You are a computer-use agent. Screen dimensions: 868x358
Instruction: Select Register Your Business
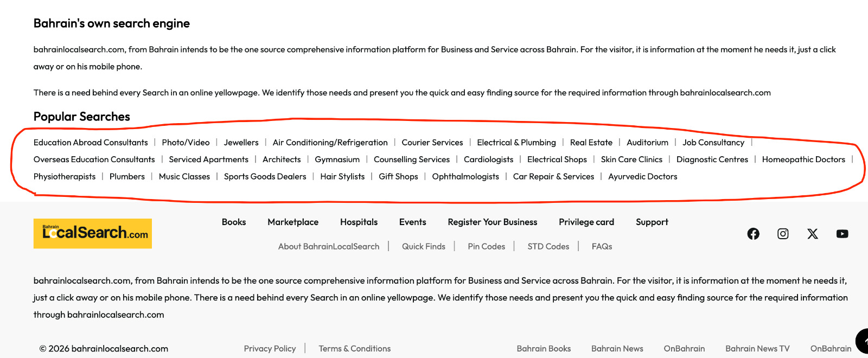493,222
